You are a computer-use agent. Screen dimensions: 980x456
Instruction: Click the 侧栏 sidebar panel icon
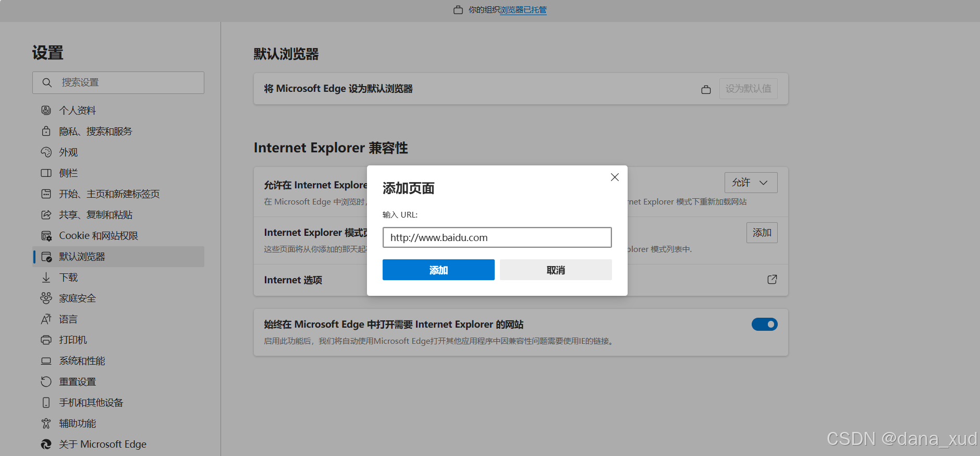coord(46,173)
